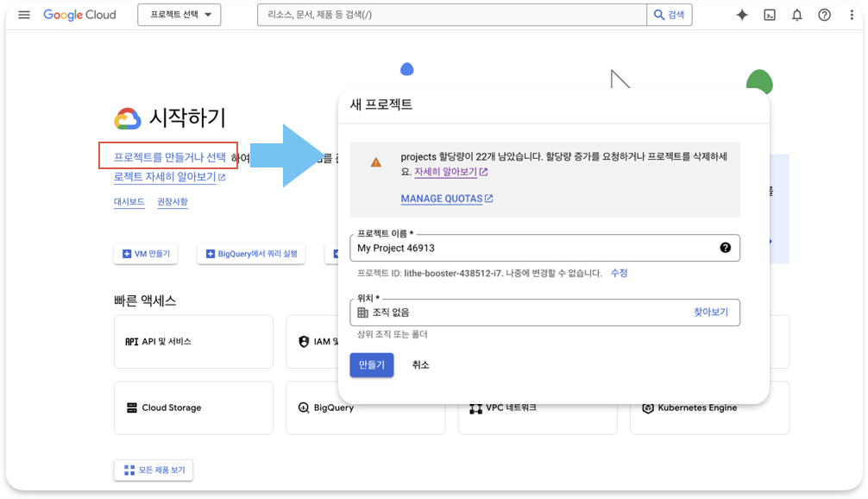
Task: Click the VPC 네트워크 icon
Action: click(x=475, y=408)
